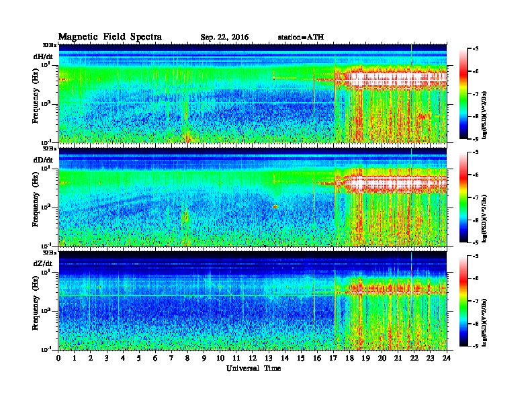The image size is (532, 411).
Task: Click hour tick label "14" on the time axis
Action: pos(285,358)
